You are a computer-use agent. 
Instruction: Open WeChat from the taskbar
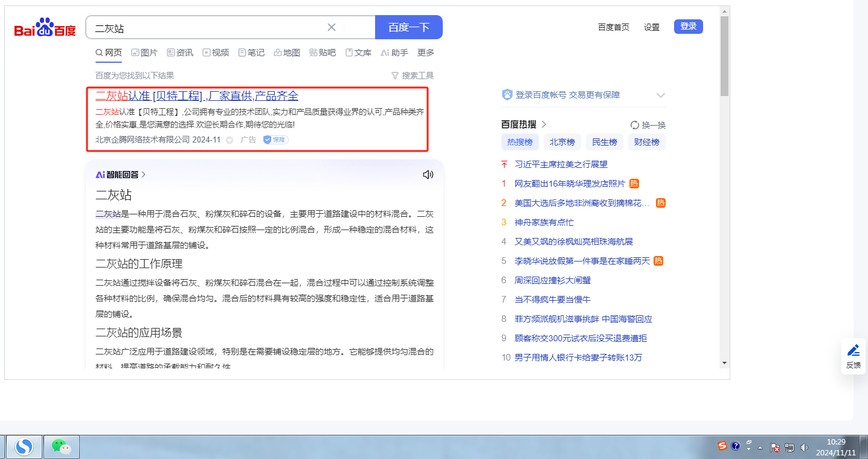pyautogui.click(x=62, y=447)
